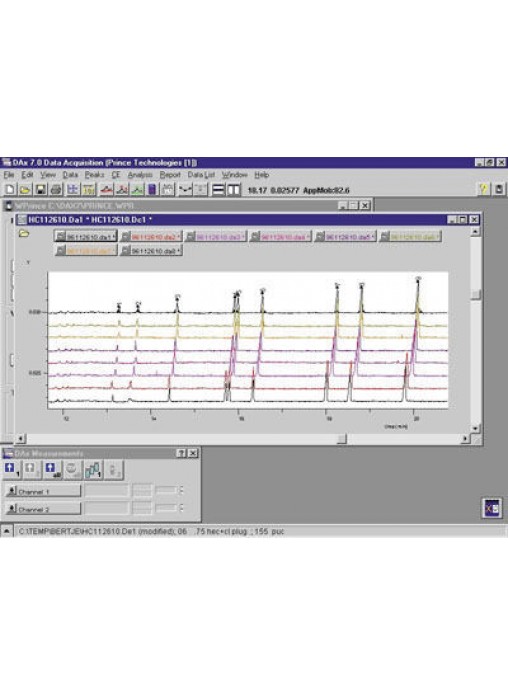This screenshot has width=508, height=696.
Task: Click the Channel 1 spinner arrows
Action: [x=181, y=490]
